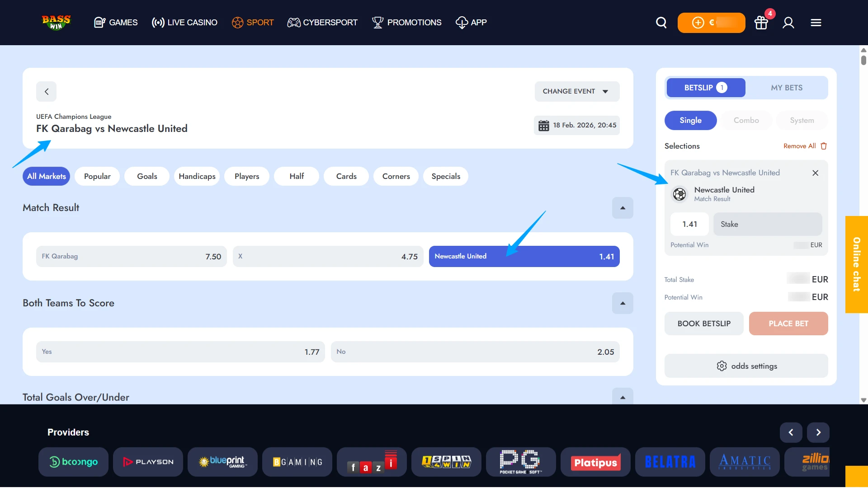Collapse the Both Teams To Score section

[x=623, y=303]
